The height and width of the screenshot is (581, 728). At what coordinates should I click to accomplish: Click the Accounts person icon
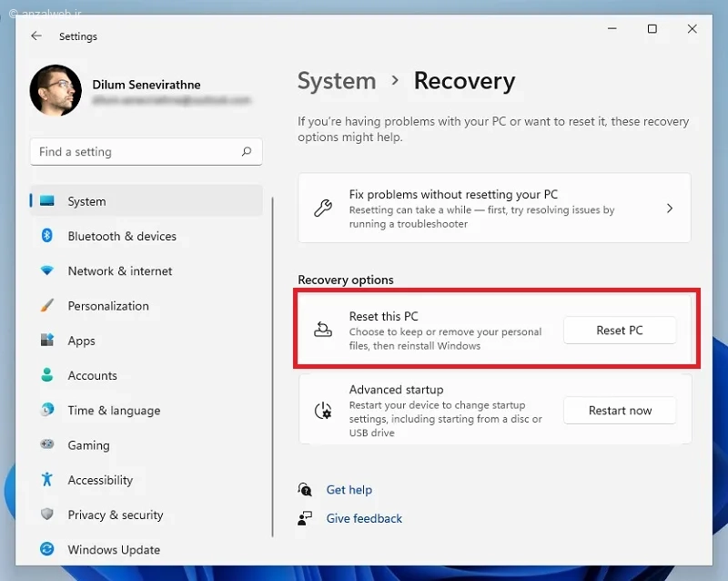click(x=47, y=374)
